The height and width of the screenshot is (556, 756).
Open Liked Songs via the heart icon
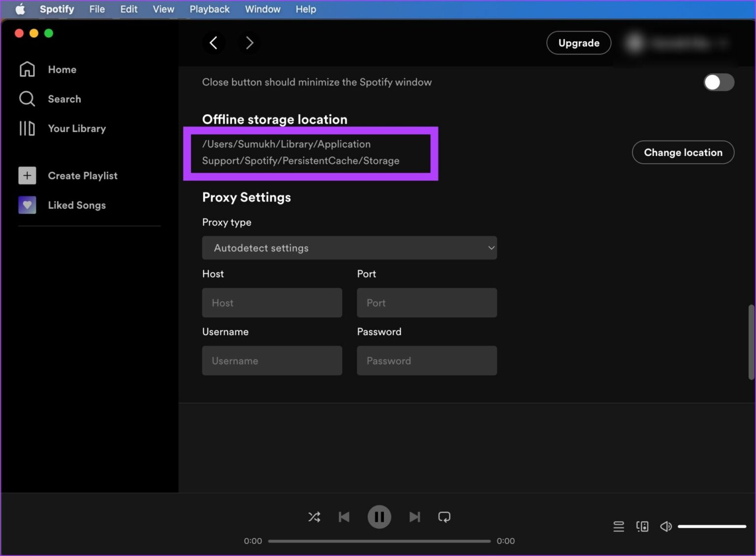click(x=27, y=205)
